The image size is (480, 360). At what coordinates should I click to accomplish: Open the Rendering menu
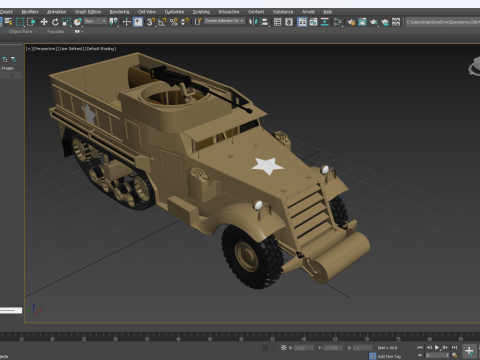click(119, 12)
